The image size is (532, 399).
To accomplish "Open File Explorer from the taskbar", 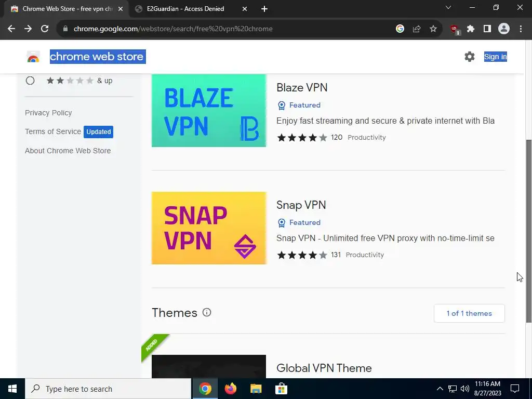I will [x=256, y=389].
